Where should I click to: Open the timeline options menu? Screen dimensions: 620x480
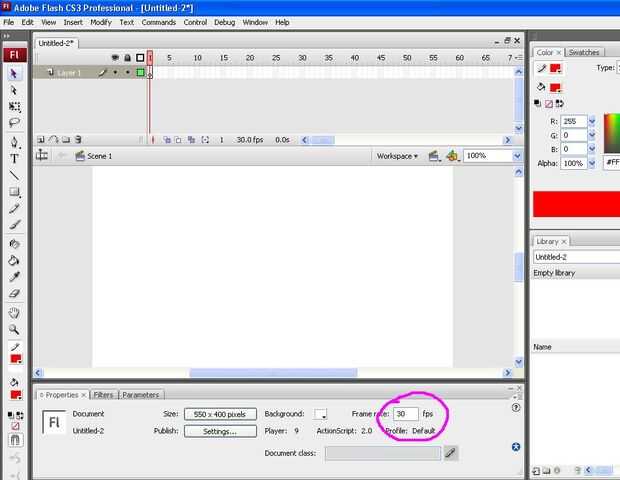click(518, 58)
